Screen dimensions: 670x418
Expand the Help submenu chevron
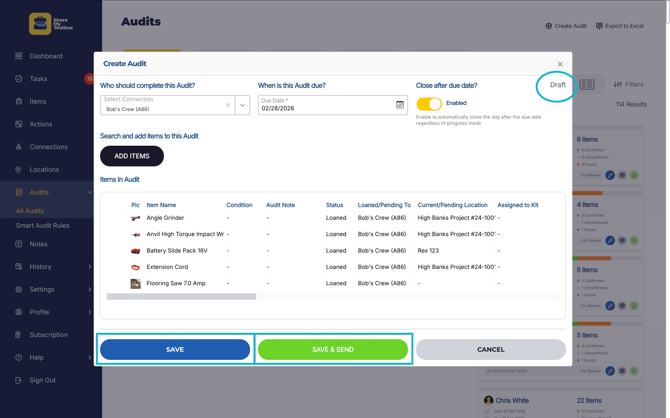pos(90,357)
